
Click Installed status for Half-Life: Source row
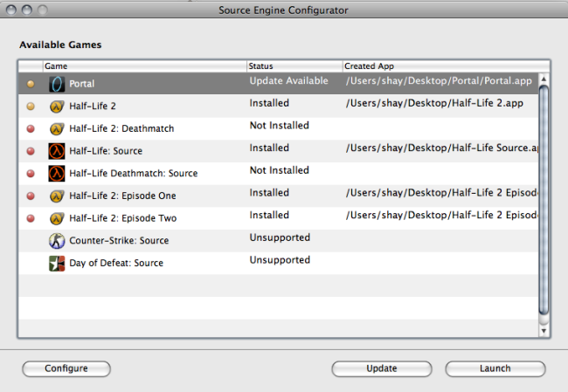[x=269, y=148]
